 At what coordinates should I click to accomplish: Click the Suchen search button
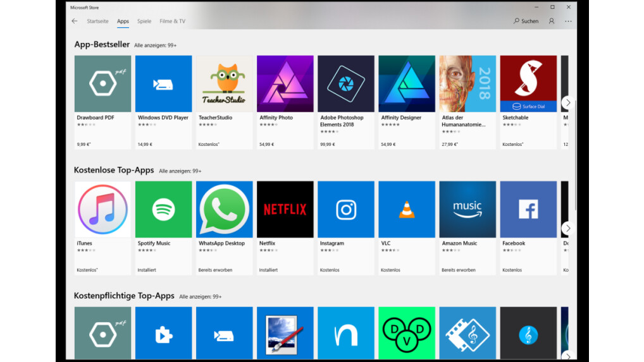pos(526,21)
